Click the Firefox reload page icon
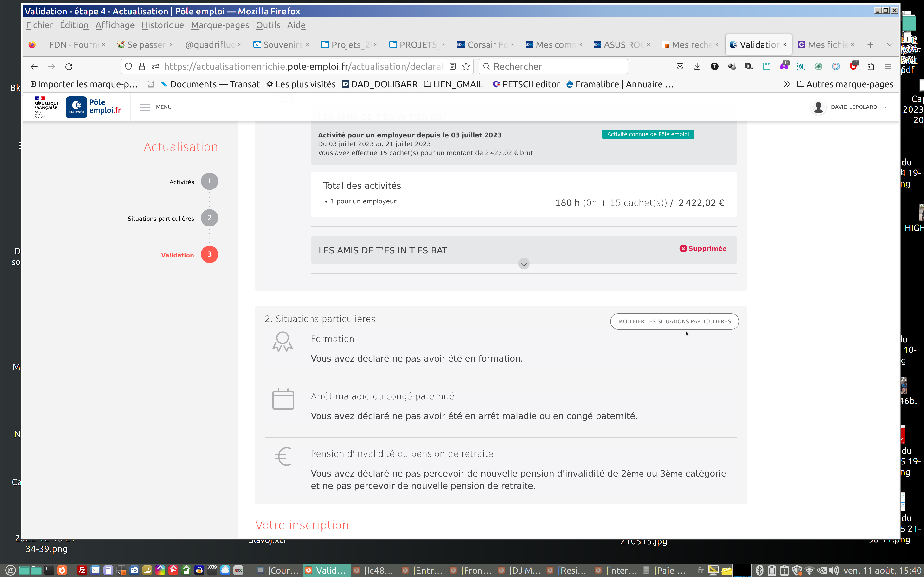Screen dimensions: 924x577 click(69, 66)
